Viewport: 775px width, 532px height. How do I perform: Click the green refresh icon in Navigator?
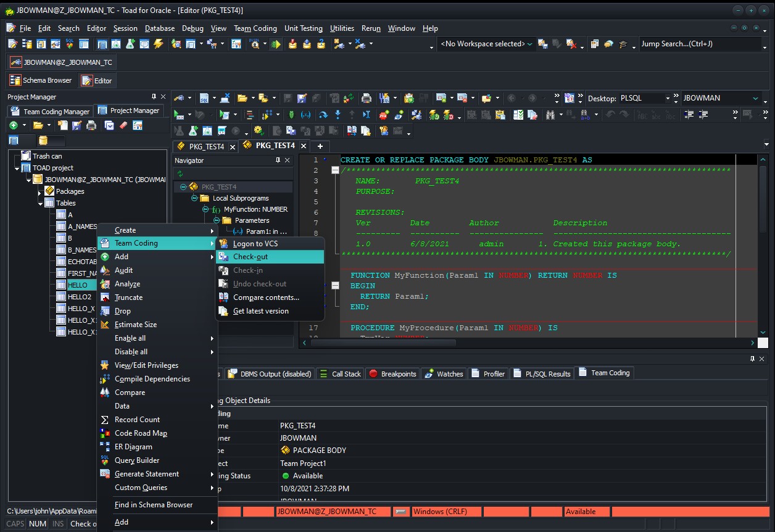(180, 173)
